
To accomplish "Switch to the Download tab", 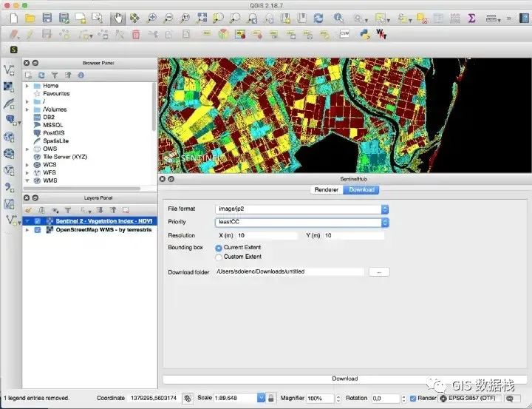I will click(x=361, y=190).
